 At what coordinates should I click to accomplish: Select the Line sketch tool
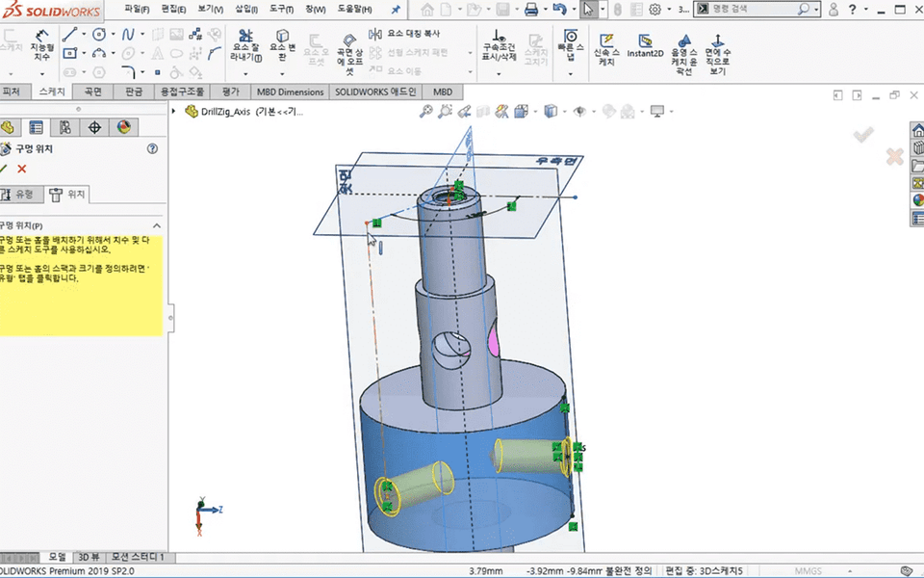click(x=69, y=34)
